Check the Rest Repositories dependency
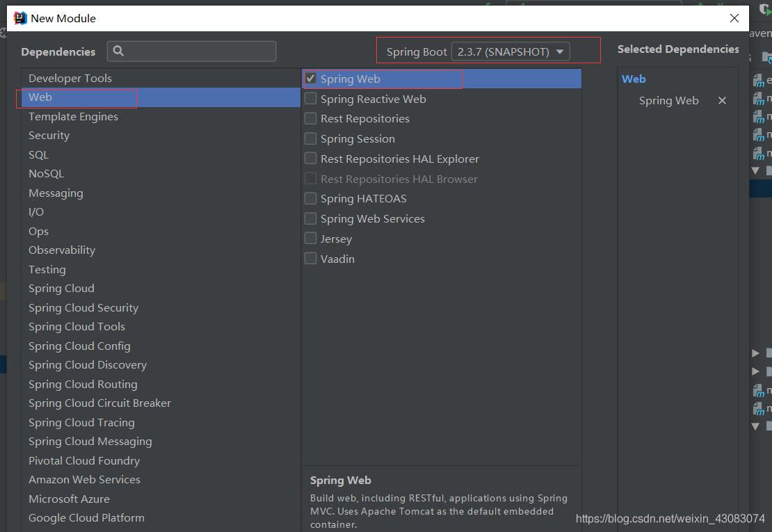This screenshot has height=532, width=772. (311, 119)
